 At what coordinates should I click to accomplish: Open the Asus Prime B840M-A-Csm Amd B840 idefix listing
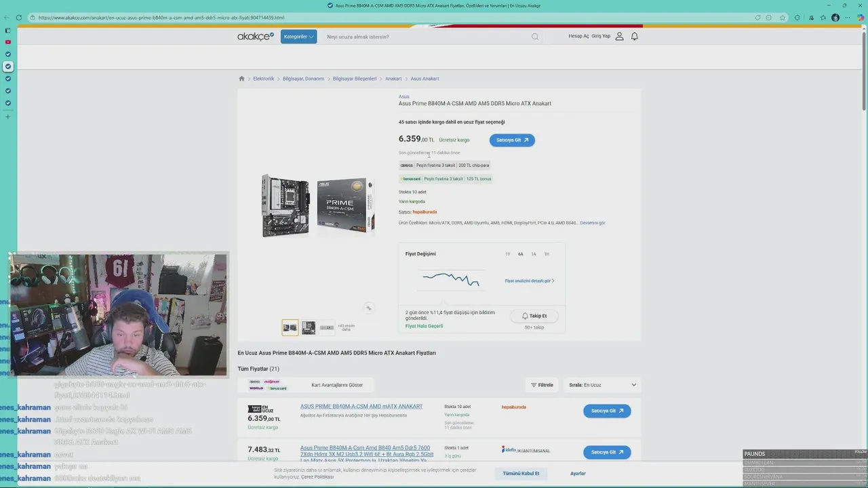pyautogui.click(x=366, y=454)
